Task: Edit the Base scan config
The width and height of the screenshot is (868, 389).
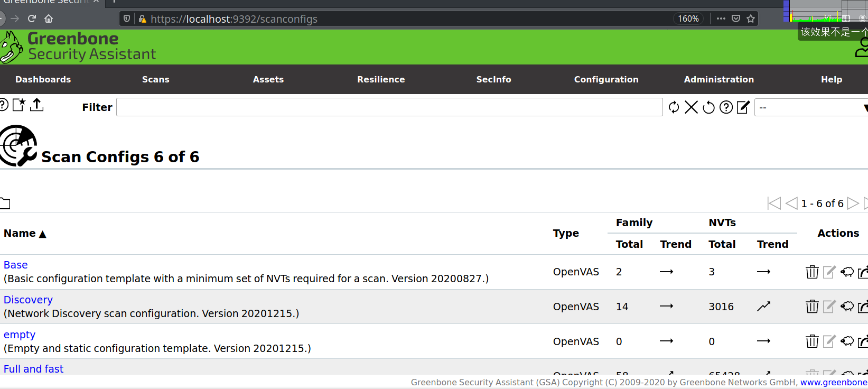Action: click(829, 272)
